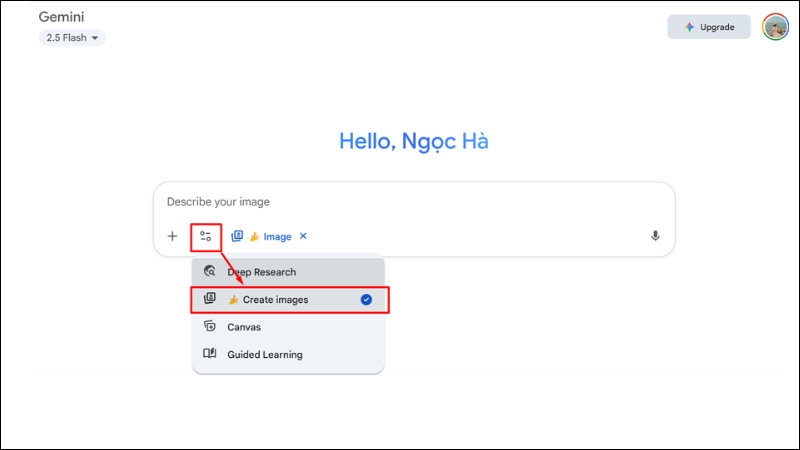
Task: Click the Deep Research magnifier icon
Action: tap(210, 271)
